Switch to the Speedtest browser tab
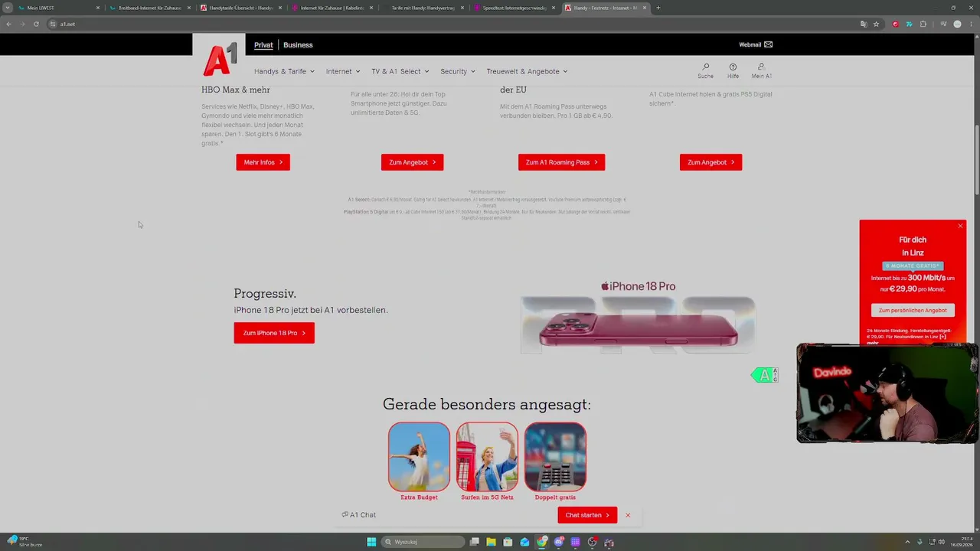Screen dimensions: 980x551 (514, 8)
